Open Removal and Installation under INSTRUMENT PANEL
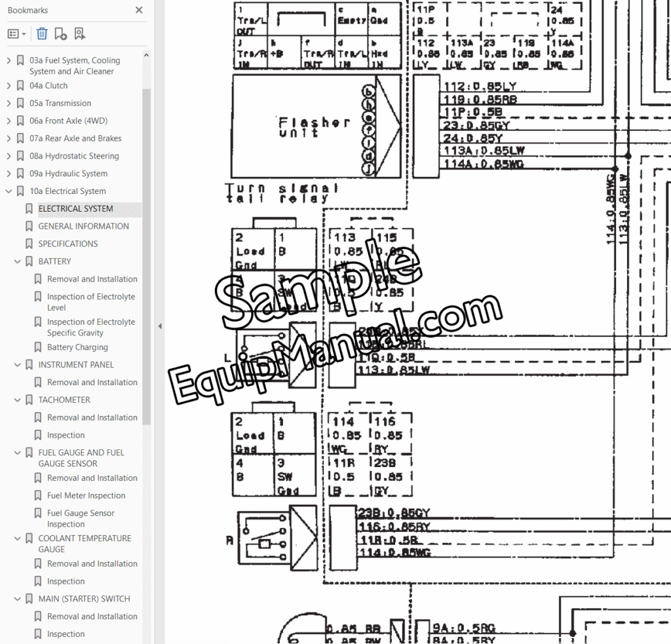 click(92, 382)
